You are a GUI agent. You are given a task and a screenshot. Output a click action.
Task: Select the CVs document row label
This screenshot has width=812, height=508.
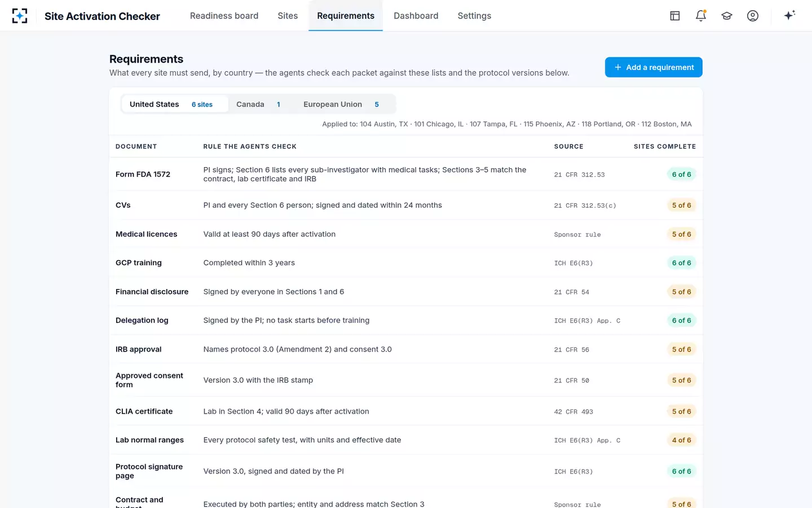123,205
